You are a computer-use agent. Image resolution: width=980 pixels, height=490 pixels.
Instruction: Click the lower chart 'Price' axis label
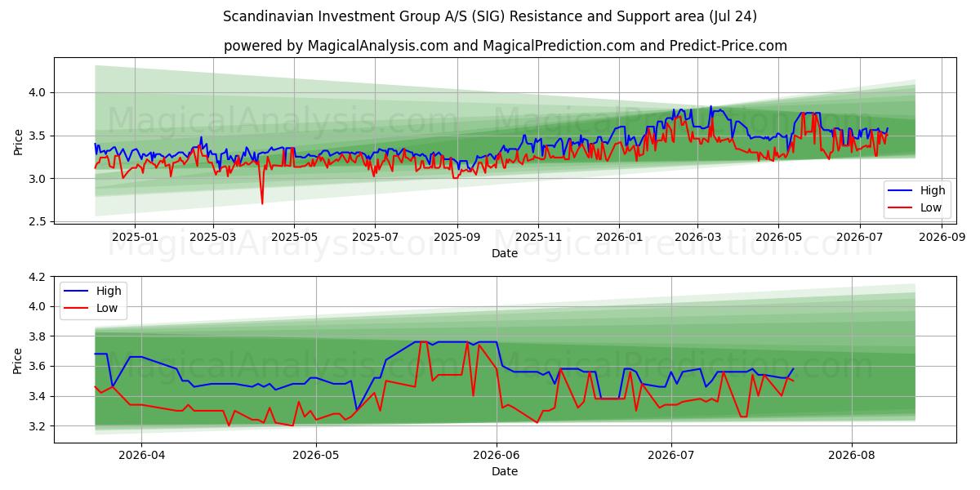pos(19,360)
